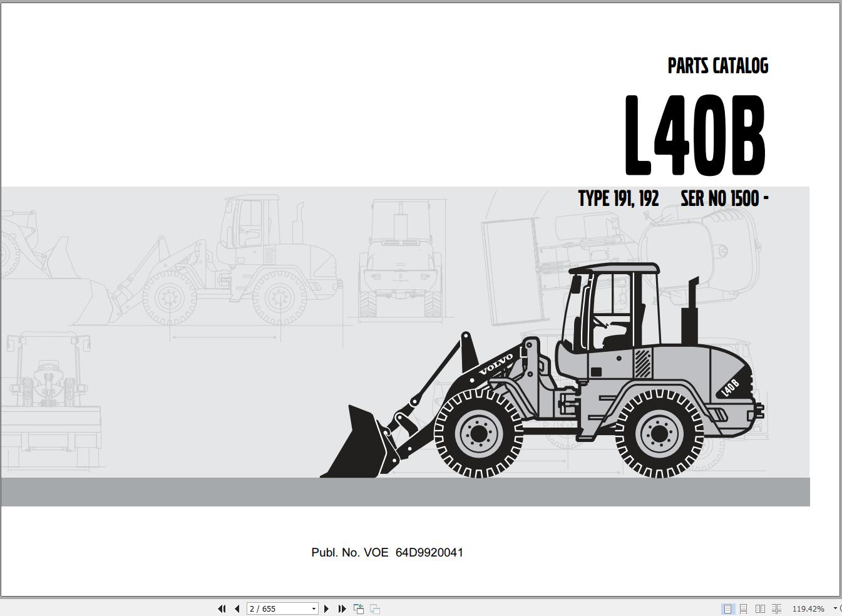Switch off facing pages display
The width and height of the screenshot is (842, 616).
click(x=727, y=608)
